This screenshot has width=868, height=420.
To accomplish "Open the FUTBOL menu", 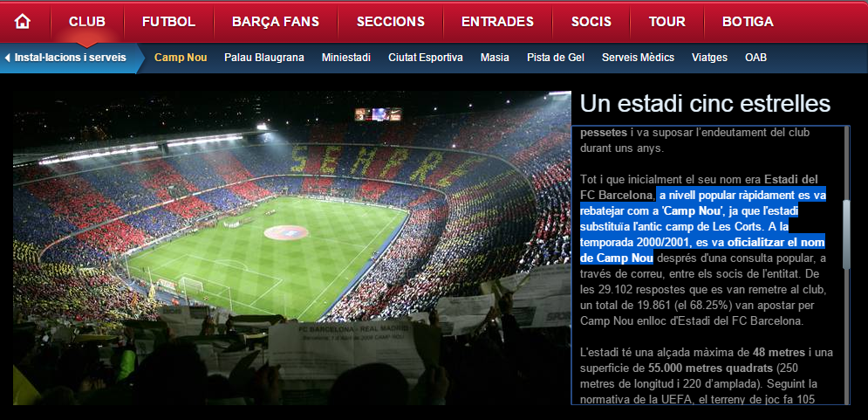I will point(169,22).
